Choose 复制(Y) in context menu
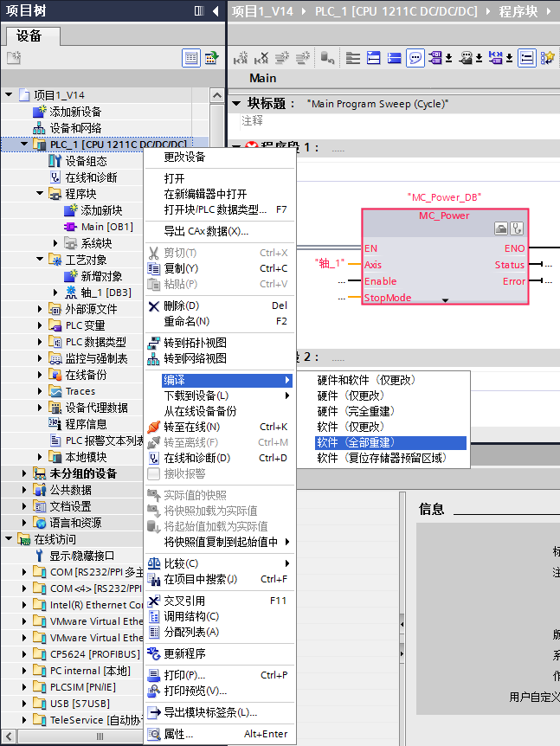The width and height of the screenshot is (560, 746). 219,268
